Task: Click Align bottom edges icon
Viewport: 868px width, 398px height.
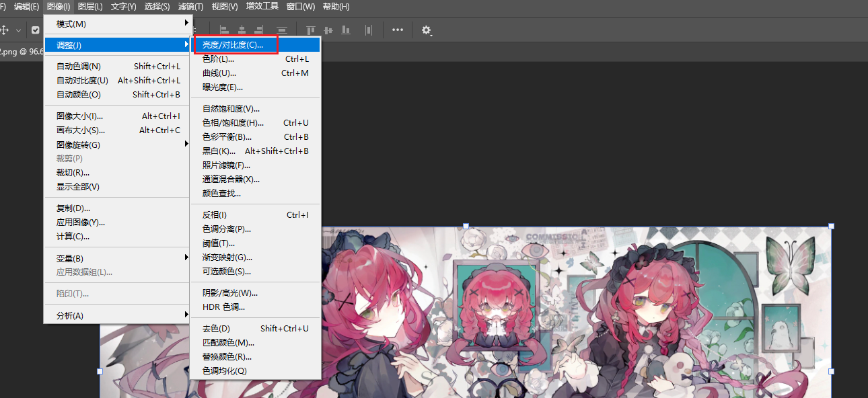Action: coord(346,30)
